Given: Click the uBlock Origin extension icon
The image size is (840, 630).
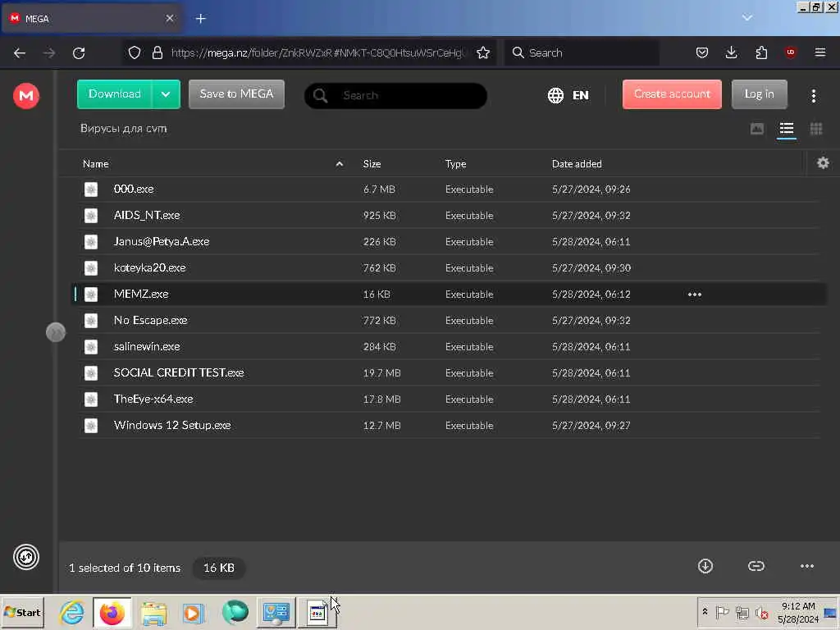Looking at the screenshot, I should click(x=790, y=52).
